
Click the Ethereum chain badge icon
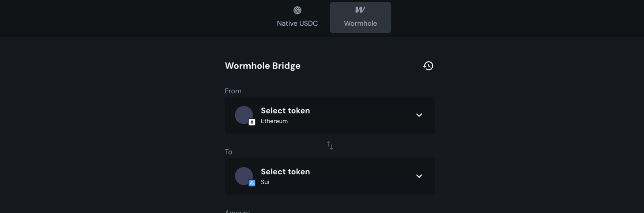252,122
